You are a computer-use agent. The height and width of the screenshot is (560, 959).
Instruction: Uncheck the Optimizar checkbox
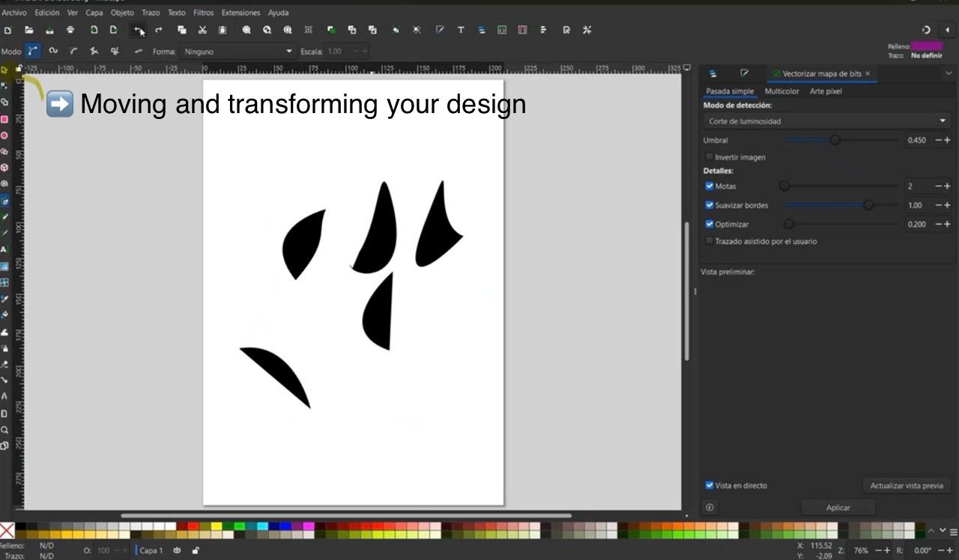tap(710, 224)
